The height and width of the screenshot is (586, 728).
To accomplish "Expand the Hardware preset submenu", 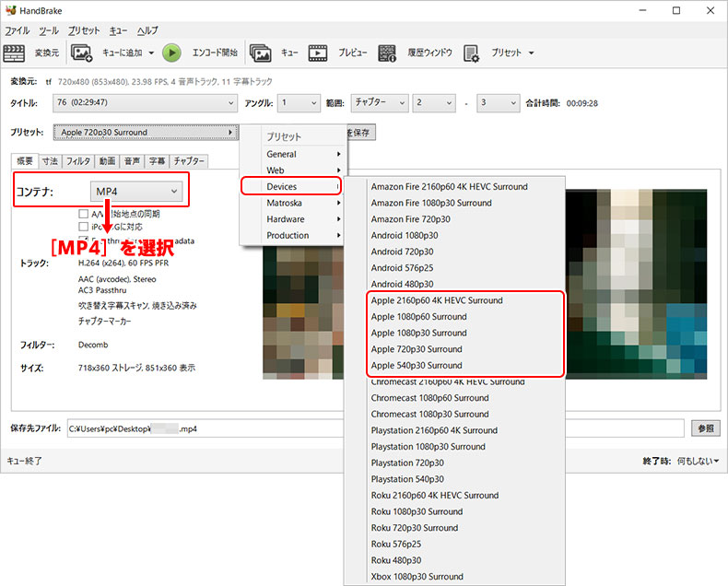I will (x=293, y=218).
